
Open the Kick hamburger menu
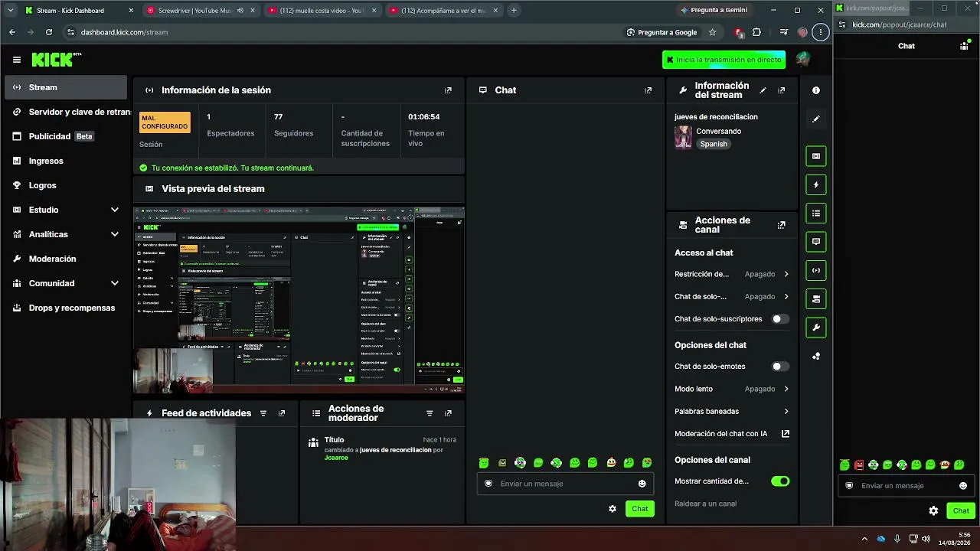pyautogui.click(x=17, y=60)
